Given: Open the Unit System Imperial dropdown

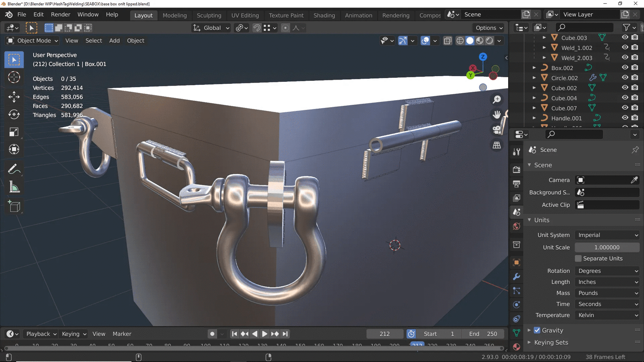Looking at the screenshot, I should click(x=607, y=235).
